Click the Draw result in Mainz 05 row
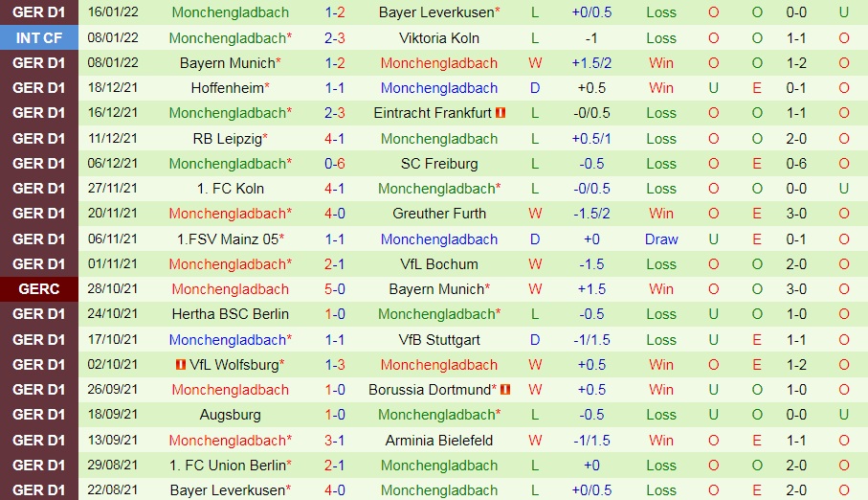 (661, 239)
